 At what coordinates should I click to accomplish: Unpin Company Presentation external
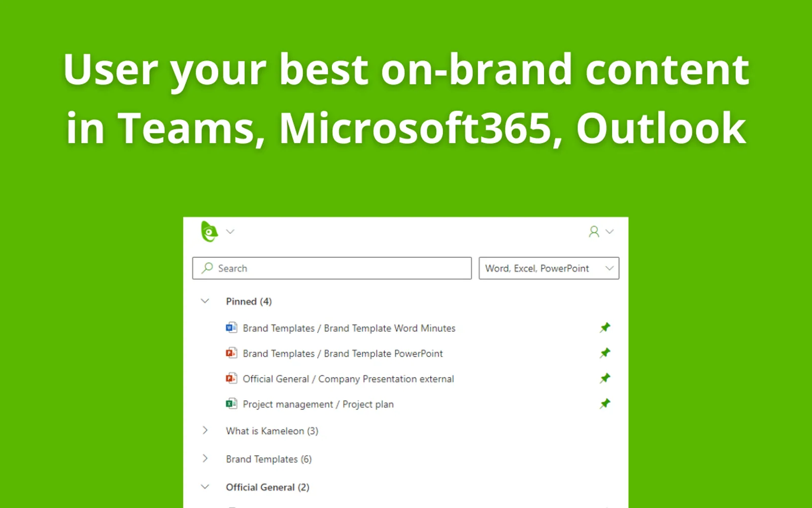[x=605, y=378]
